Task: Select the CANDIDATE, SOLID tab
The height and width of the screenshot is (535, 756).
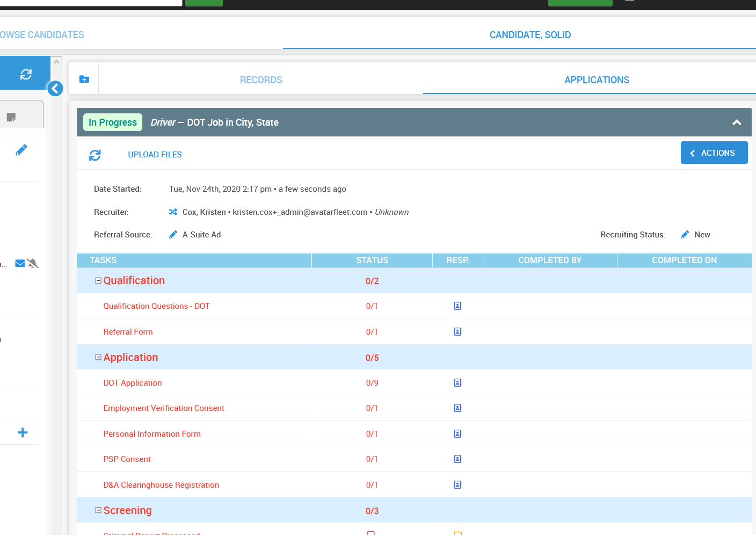Action: (x=530, y=35)
